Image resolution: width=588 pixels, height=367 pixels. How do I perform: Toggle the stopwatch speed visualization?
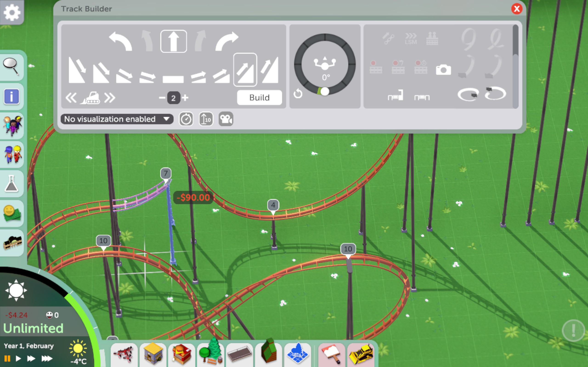[186, 119]
